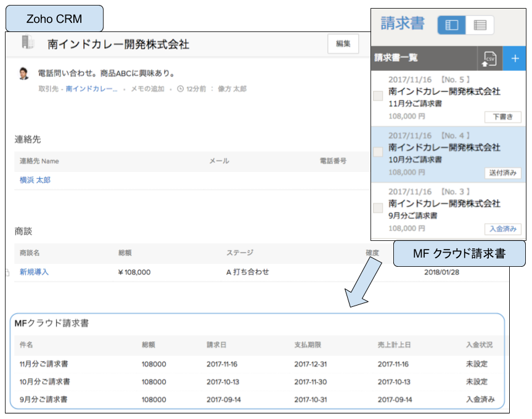Screen dimensions: 532x419
Task: Click the CSV export icon in 請求書一覧 bar
Action: point(489,59)
